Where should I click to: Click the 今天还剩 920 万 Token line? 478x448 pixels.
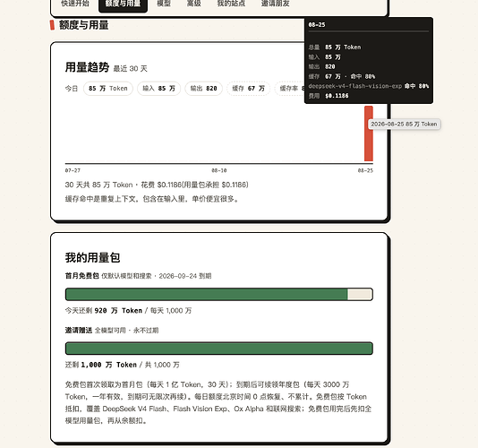(x=128, y=311)
